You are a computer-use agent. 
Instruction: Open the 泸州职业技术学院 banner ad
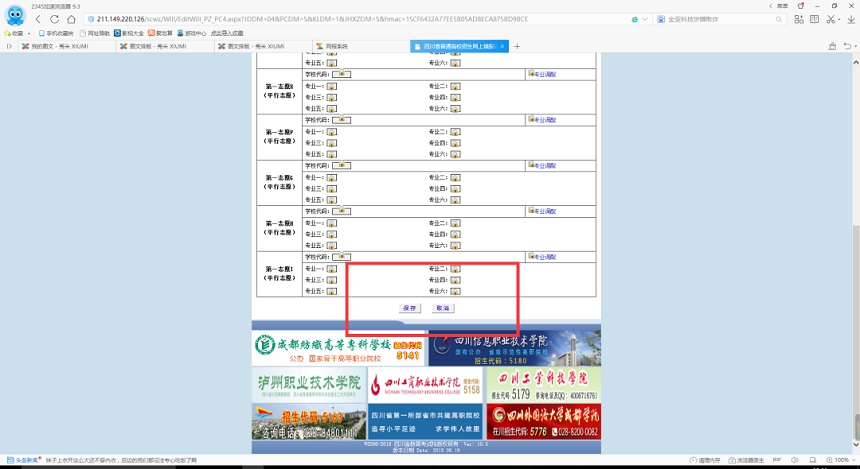(308, 384)
